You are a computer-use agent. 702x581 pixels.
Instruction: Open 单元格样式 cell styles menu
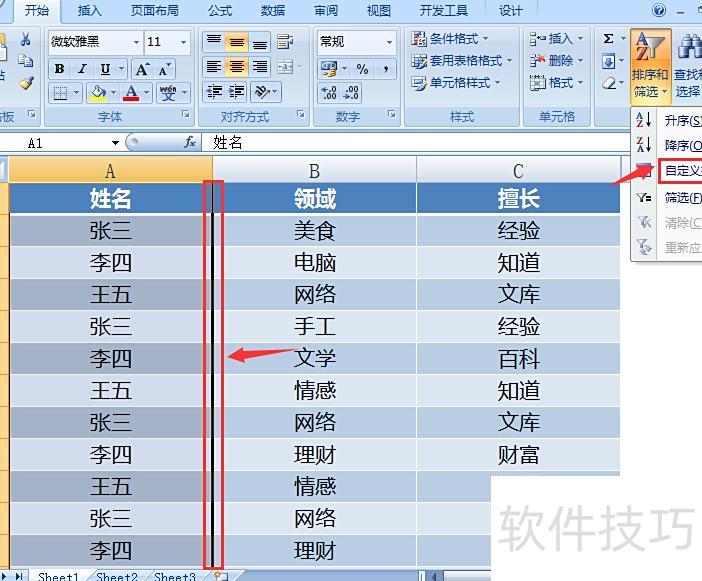click(x=456, y=83)
